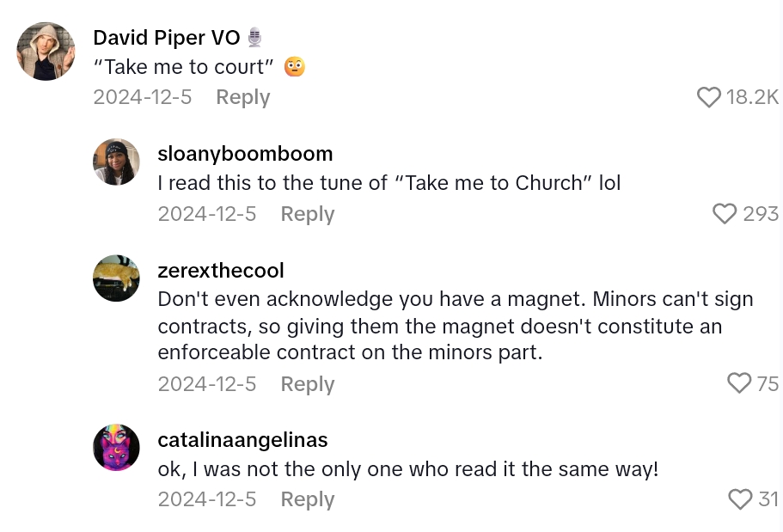Select the username sloanyboomboom
Viewport: 783px width, 532px height.
click(x=245, y=154)
